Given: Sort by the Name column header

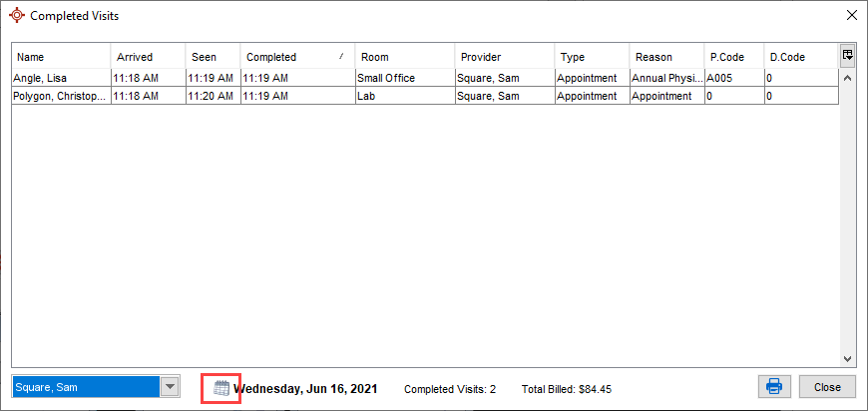Looking at the screenshot, I should pos(62,57).
